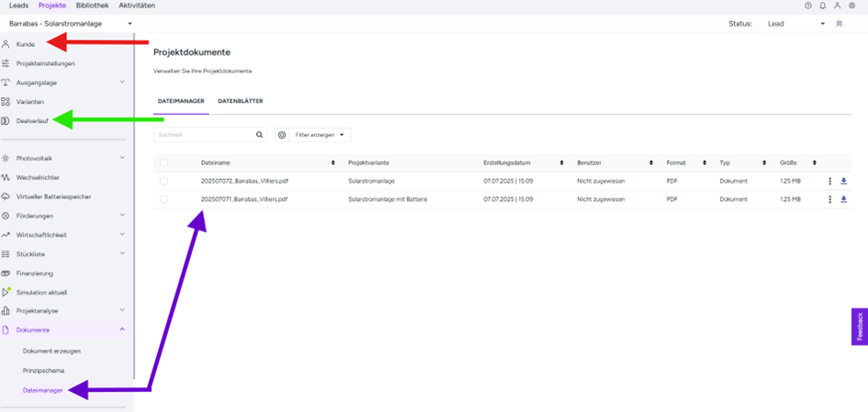Click the bookmark icon beside Status

pos(839,24)
